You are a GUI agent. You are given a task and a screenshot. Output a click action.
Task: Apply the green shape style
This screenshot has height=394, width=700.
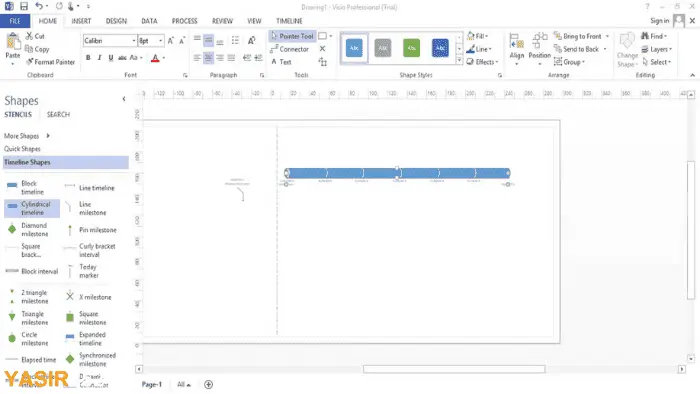[411, 48]
